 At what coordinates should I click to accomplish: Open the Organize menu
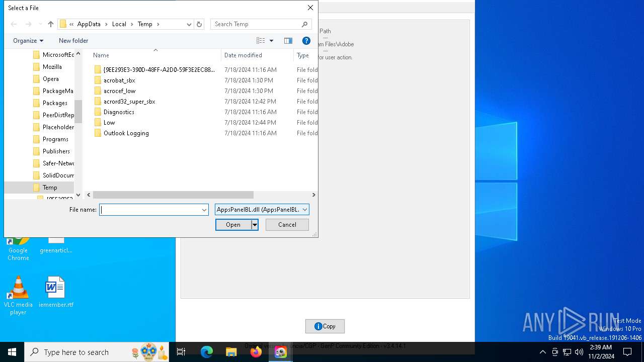pyautogui.click(x=28, y=41)
